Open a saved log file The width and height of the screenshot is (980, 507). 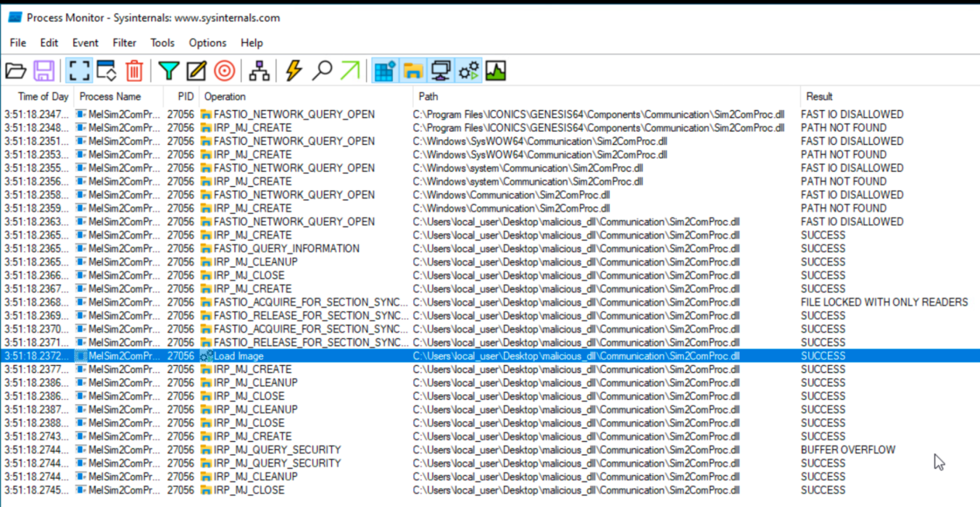16,70
